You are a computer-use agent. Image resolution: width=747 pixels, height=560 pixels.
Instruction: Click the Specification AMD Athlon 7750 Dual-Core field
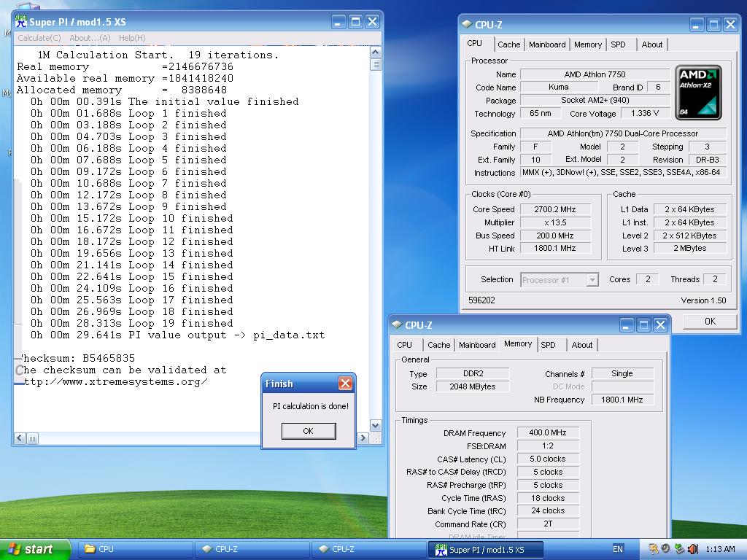point(623,133)
